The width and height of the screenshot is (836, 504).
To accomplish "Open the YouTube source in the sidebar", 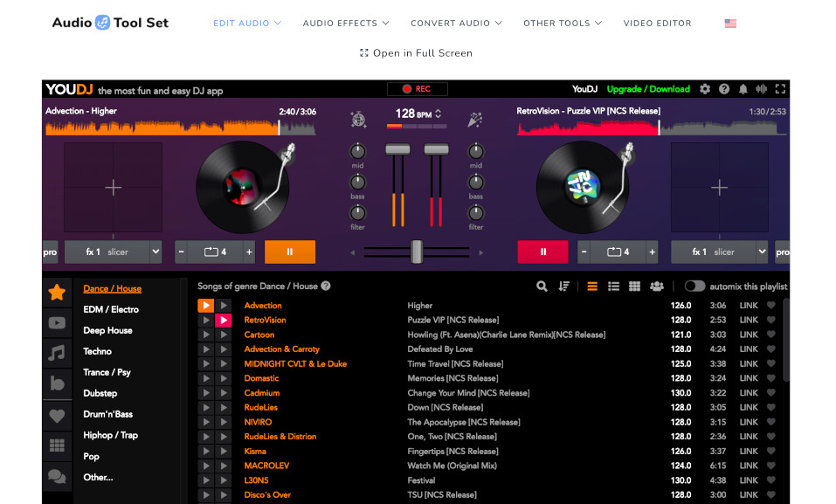I will click(x=57, y=322).
